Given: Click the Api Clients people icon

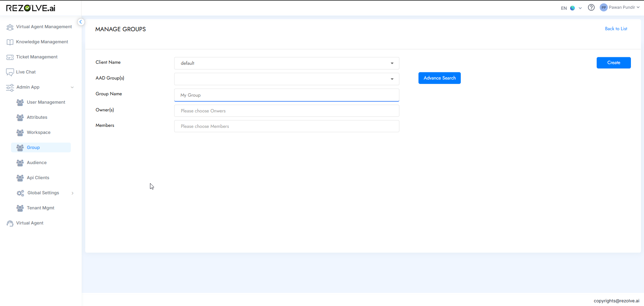Looking at the screenshot, I should coord(20,178).
